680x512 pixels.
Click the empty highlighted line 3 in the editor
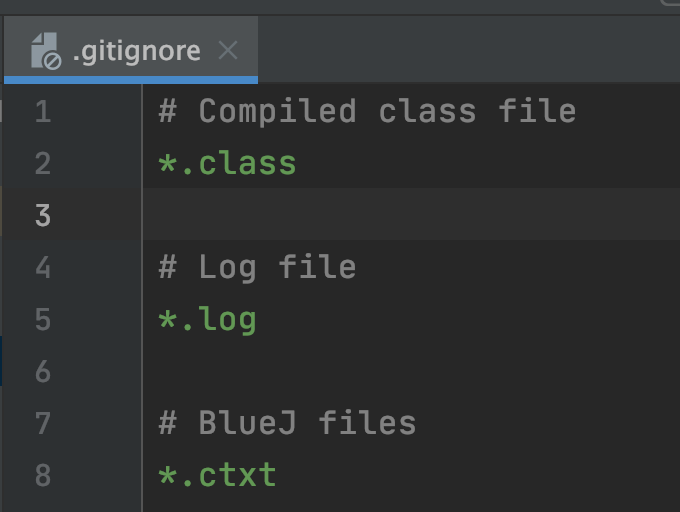(x=400, y=215)
